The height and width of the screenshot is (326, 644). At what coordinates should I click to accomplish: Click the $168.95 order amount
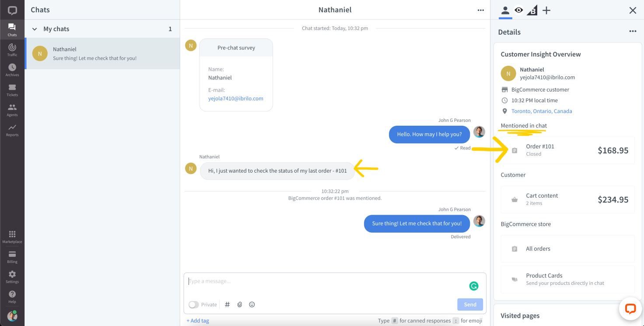[x=613, y=150]
